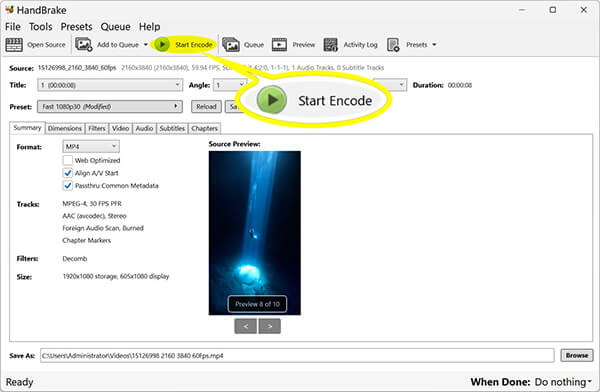600x392 pixels.
Task: Click the 1920x1080 storage size text
Action: coord(116,276)
